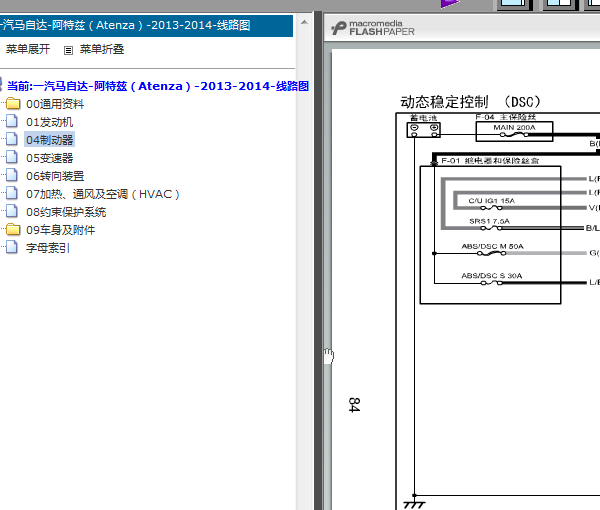Click the Macromedia FlashPaper logo
This screenshot has height=510, width=600.
373,28
